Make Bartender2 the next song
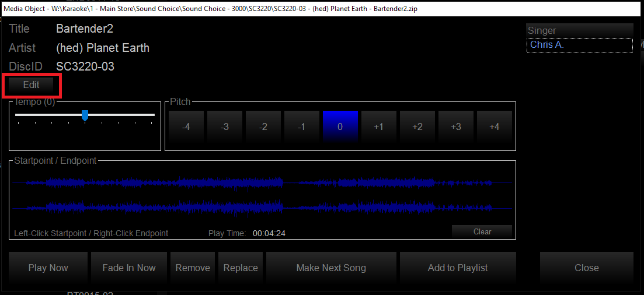Image resolution: width=644 pixels, height=295 pixels. [331, 268]
